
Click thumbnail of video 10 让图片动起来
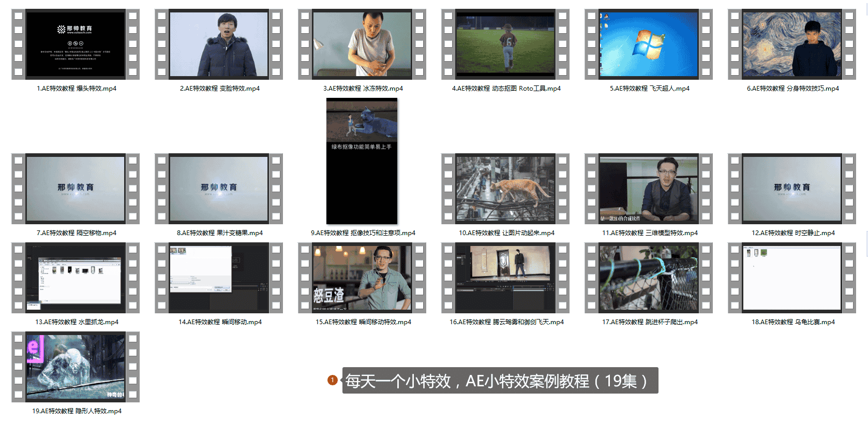tap(505, 189)
